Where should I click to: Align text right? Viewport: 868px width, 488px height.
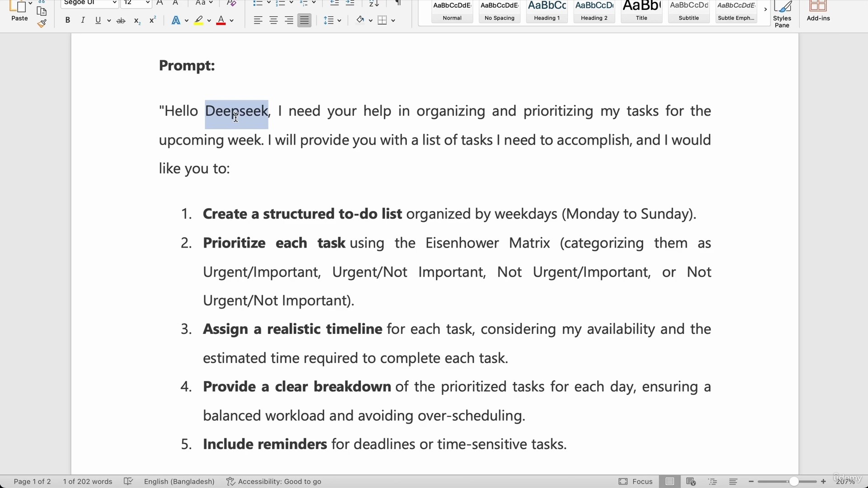click(289, 20)
